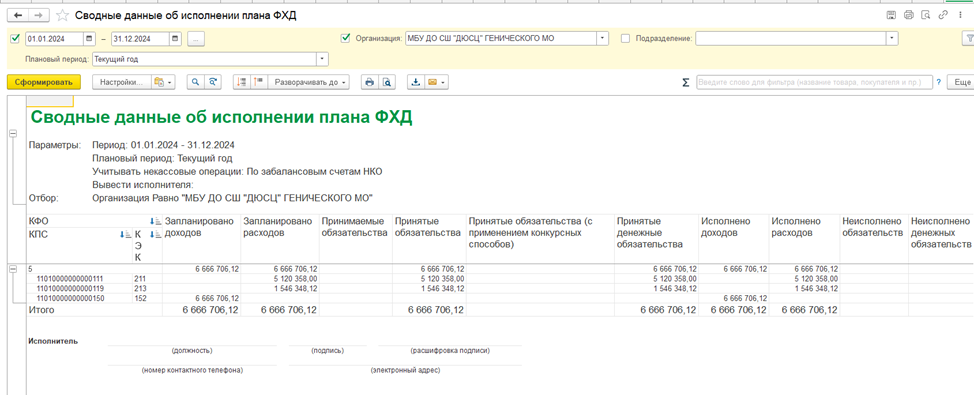
Task: Click the Плановый период field Текущий год
Action: point(205,60)
